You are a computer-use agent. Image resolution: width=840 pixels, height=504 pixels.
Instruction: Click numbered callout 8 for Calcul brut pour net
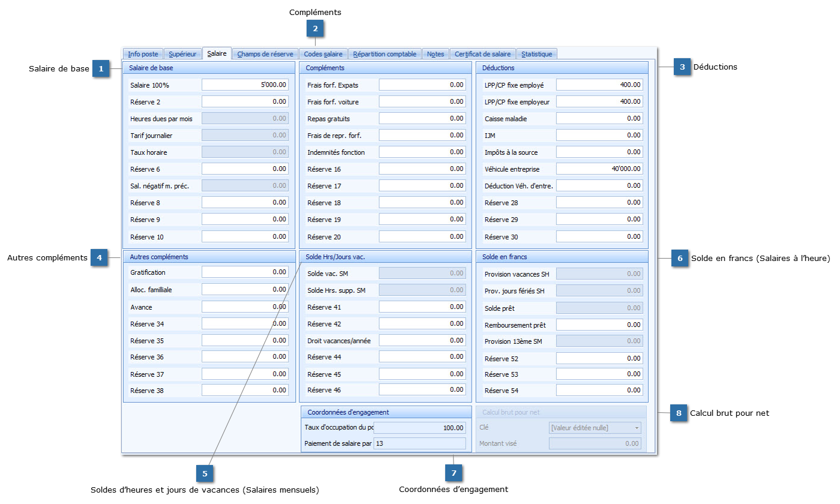coord(679,413)
